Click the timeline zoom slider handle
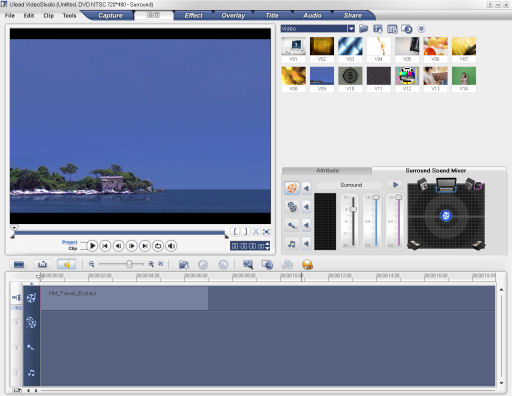 pos(129,264)
